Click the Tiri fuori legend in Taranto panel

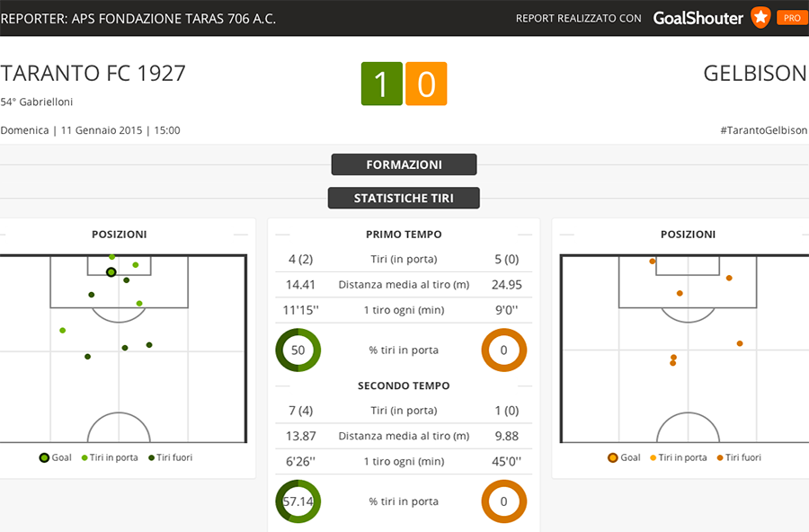pyautogui.click(x=170, y=457)
